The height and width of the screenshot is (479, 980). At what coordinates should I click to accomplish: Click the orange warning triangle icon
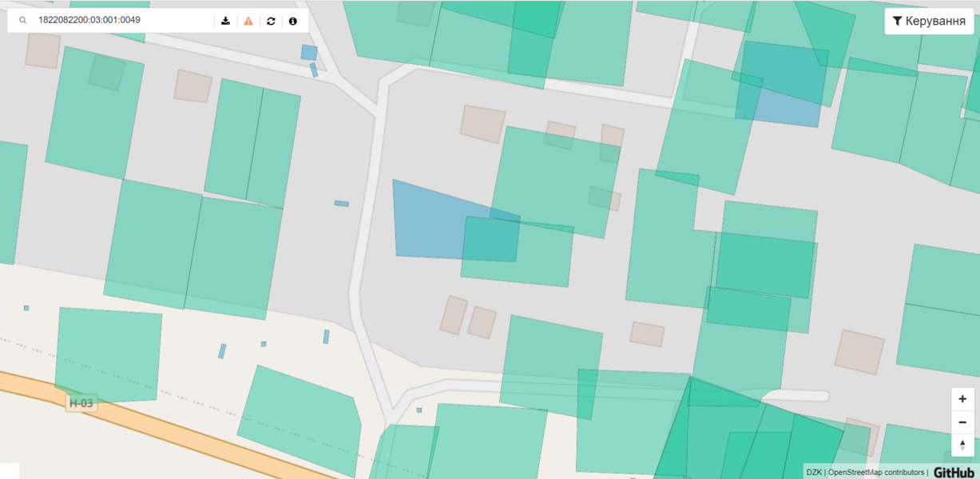248,21
